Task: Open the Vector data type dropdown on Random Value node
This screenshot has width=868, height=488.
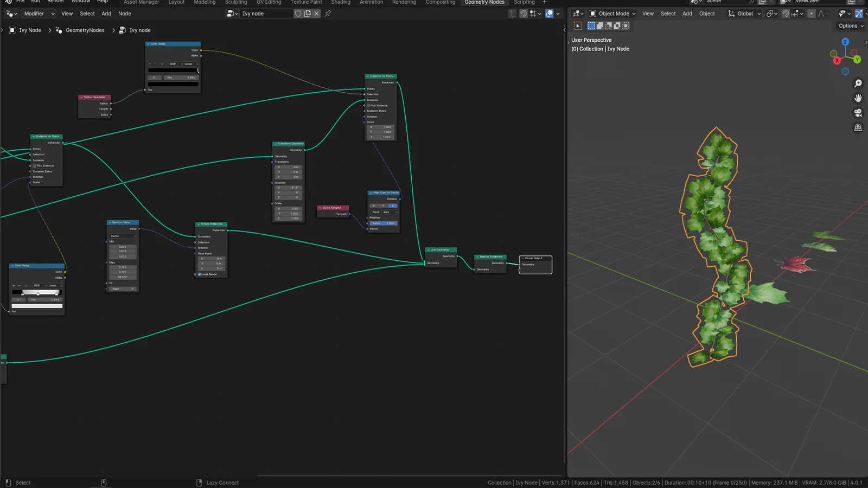Action: coord(122,236)
